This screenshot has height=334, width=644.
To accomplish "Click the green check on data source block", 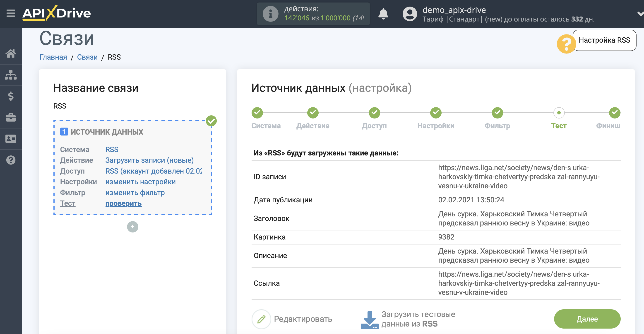I will pyautogui.click(x=211, y=121).
